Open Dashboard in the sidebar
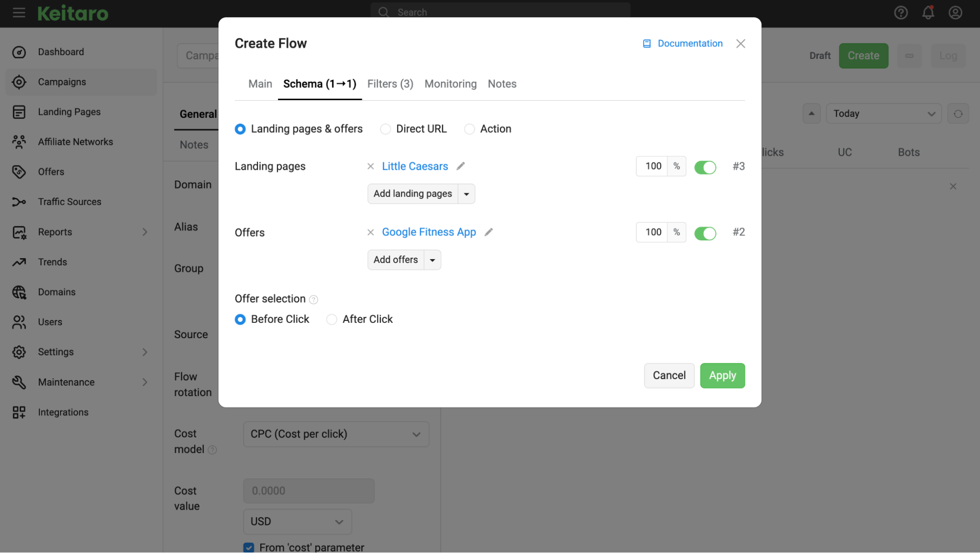The image size is (980, 553). [x=81, y=52]
